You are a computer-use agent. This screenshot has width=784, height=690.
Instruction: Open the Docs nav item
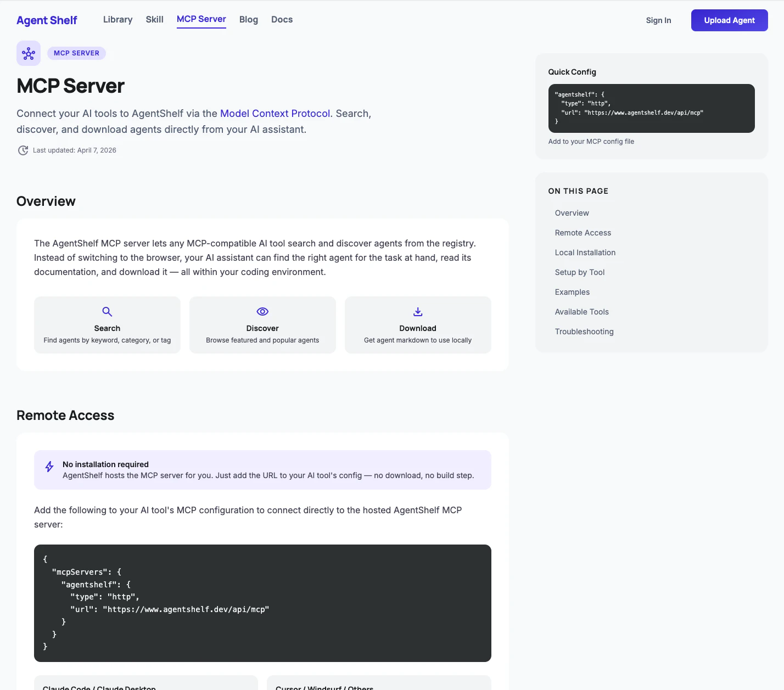coord(282,20)
